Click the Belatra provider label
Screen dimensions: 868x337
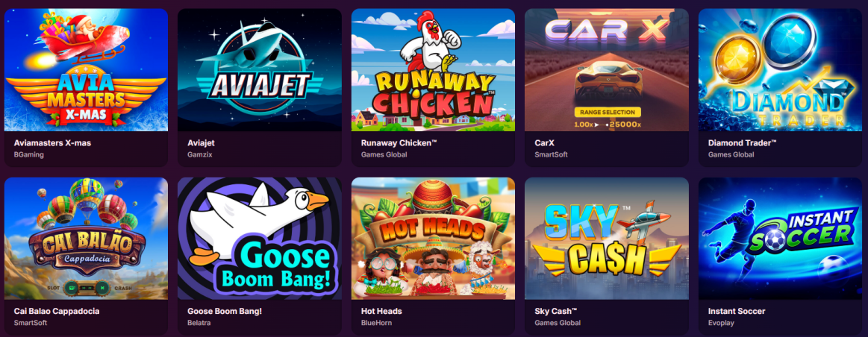click(x=199, y=323)
